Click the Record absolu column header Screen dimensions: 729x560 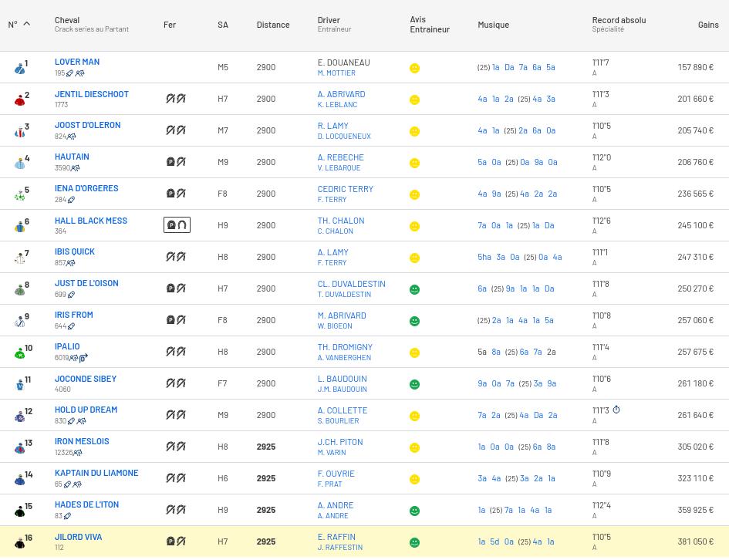[619, 20]
